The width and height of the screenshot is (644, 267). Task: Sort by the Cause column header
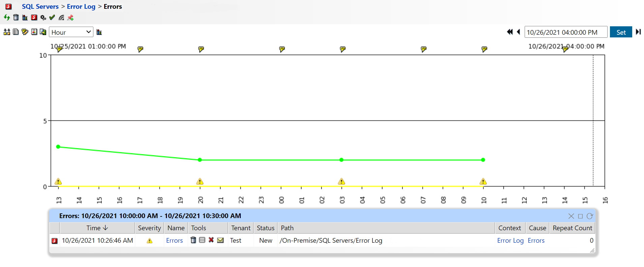pyautogui.click(x=537, y=228)
